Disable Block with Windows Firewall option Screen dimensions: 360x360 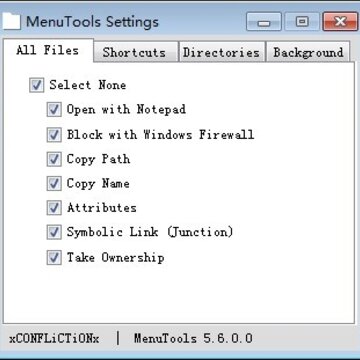[54, 135]
